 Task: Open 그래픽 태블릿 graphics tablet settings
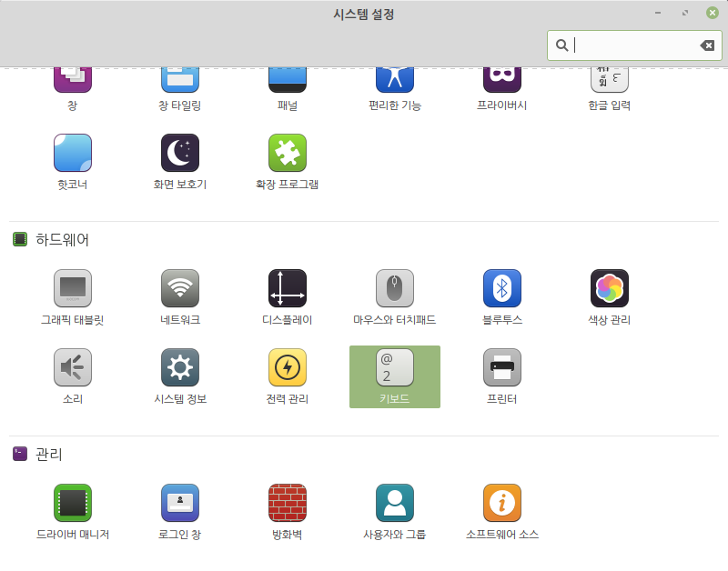[73, 288]
